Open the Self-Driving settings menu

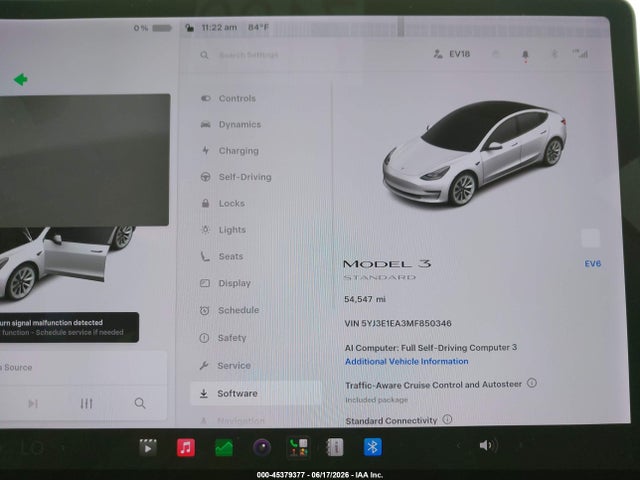(x=236, y=177)
